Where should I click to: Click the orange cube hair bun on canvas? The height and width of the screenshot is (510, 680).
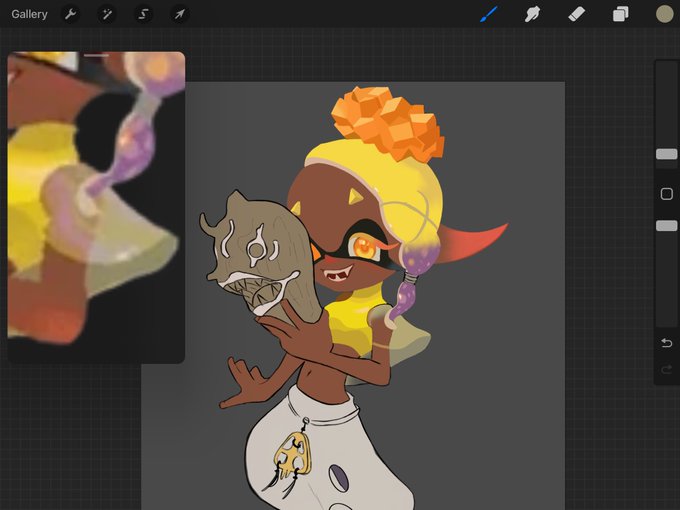tap(387, 123)
